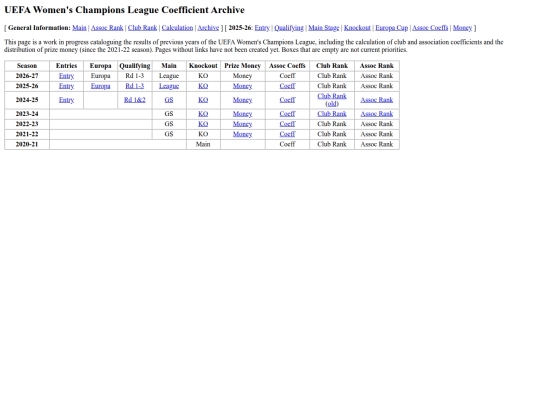Select the Season column header
This screenshot has height=405, width=540.
tap(27, 66)
